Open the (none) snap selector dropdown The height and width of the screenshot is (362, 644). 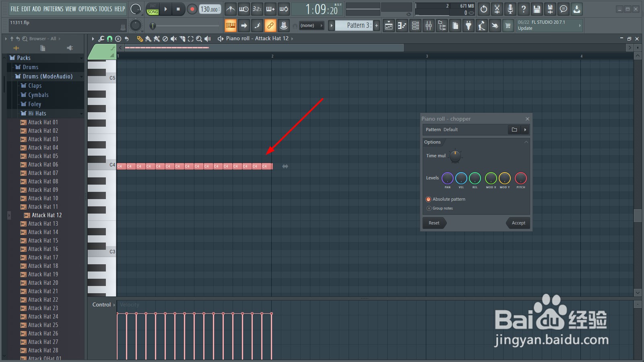coord(311,25)
